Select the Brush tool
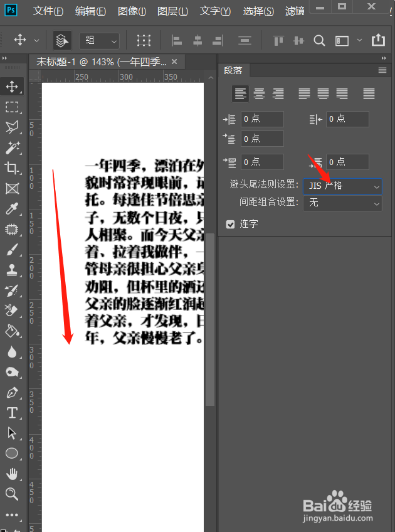Viewport: 395px width, 532px height. point(12,250)
